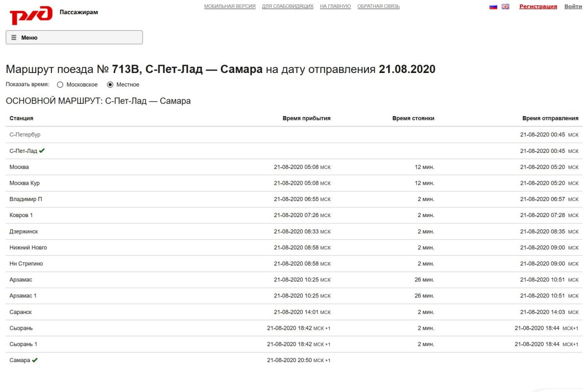Expand the Меню dropdown
The height and width of the screenshot is (392, 588).
(74, 38)
